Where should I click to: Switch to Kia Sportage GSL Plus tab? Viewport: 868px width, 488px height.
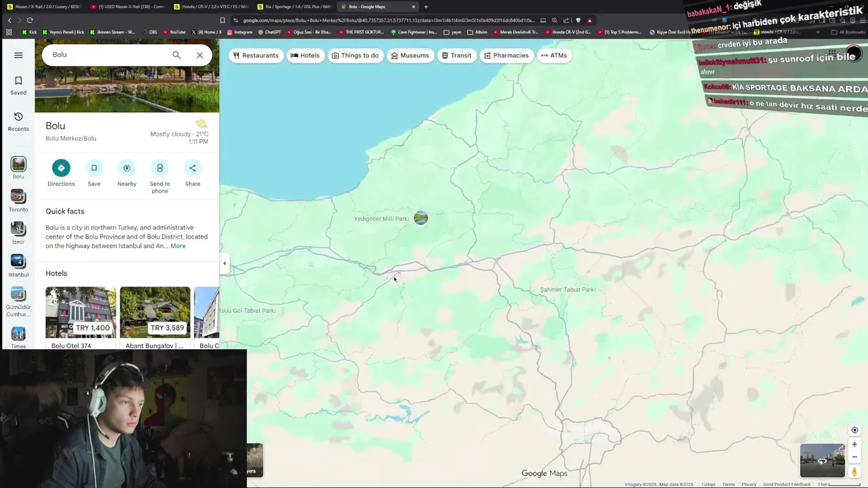pos(294,7)
